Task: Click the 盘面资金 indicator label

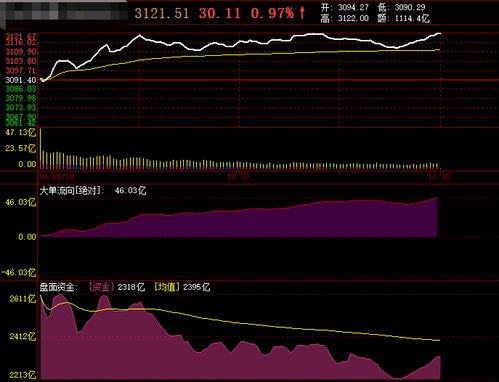Action: (x=58, y=287)
